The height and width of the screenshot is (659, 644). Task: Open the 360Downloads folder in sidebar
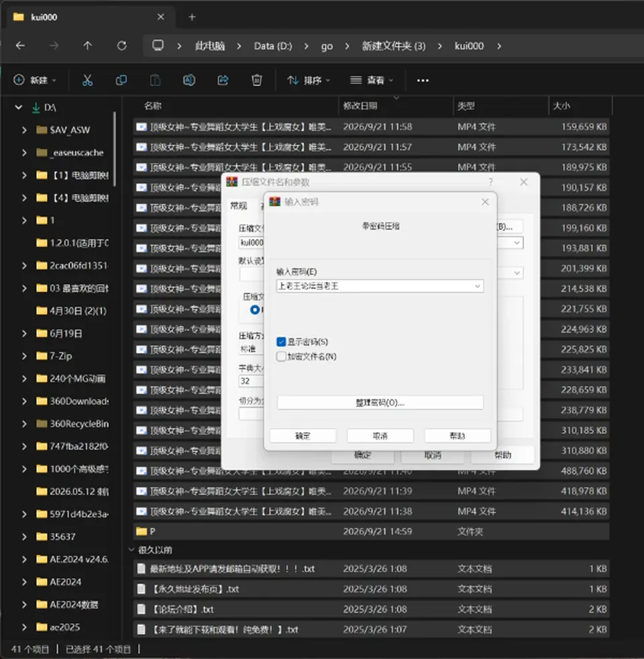(x=79, y=401)
